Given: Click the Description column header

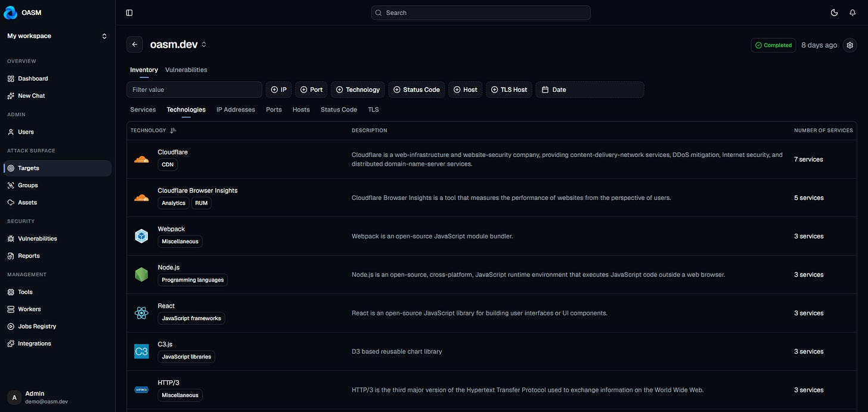Looking at the screenshot, I should pyautogui.click(x=369, y=131).
